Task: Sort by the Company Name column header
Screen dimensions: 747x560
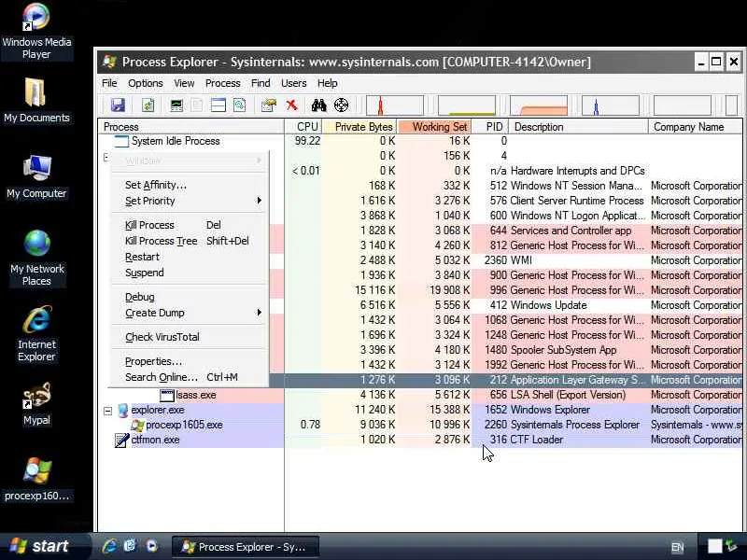Action: point(696,127)
